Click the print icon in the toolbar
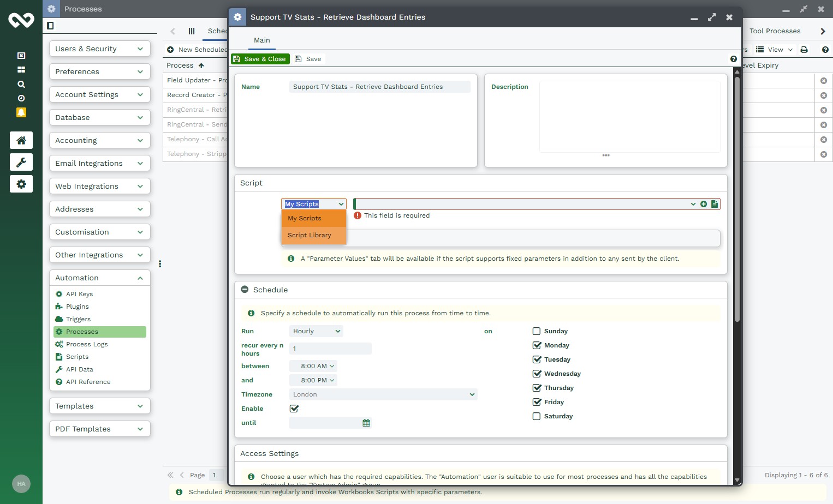 click(x=804, y=50)
